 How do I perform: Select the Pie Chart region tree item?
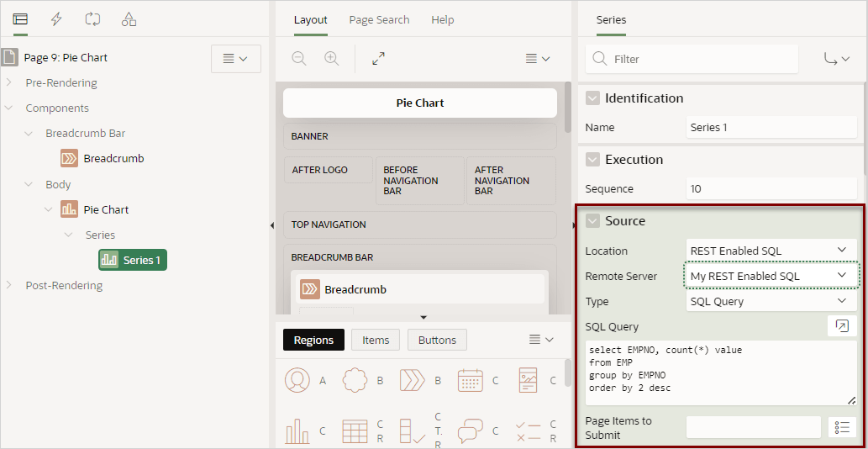tap(106, 210)
